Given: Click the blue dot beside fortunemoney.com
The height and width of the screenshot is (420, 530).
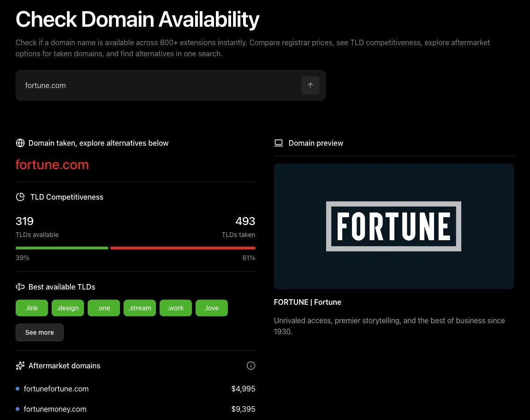Looking at the screenshot, I should 18,409.
